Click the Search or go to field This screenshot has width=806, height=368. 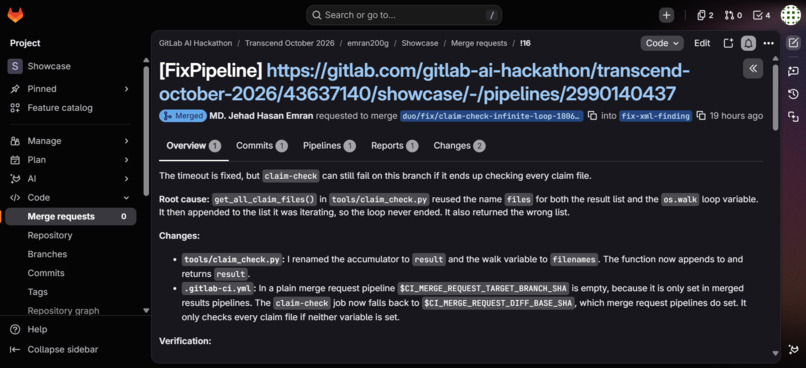(x=404, y=15)
